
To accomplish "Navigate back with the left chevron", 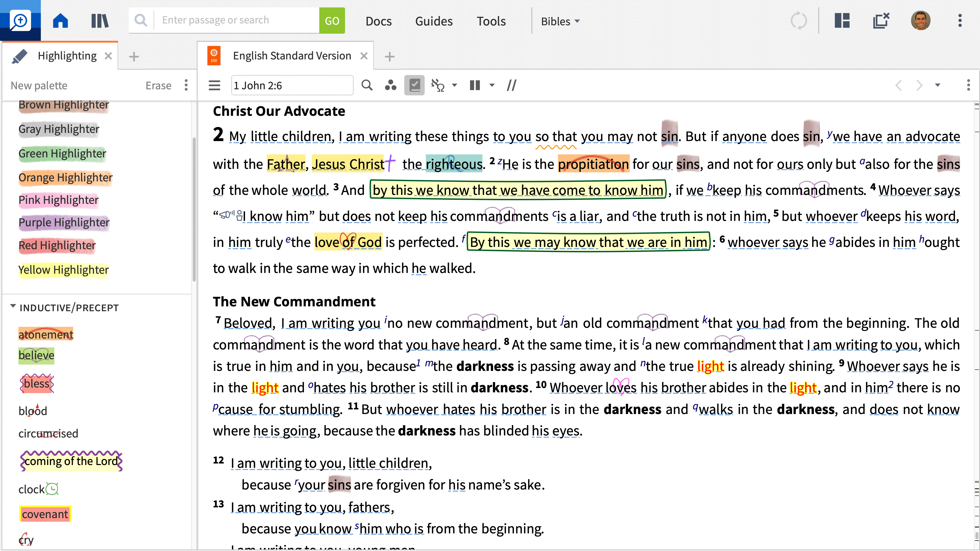I will pos(899,85).
